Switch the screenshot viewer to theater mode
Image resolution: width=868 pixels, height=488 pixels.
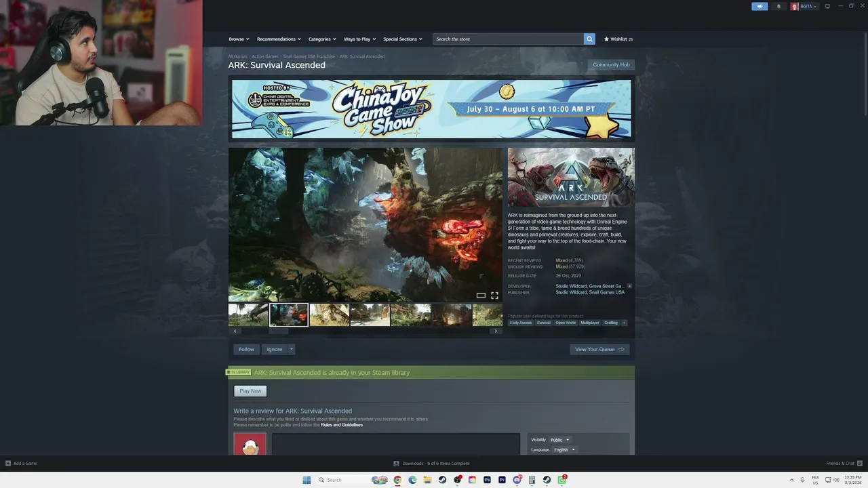tap(481, 296)
